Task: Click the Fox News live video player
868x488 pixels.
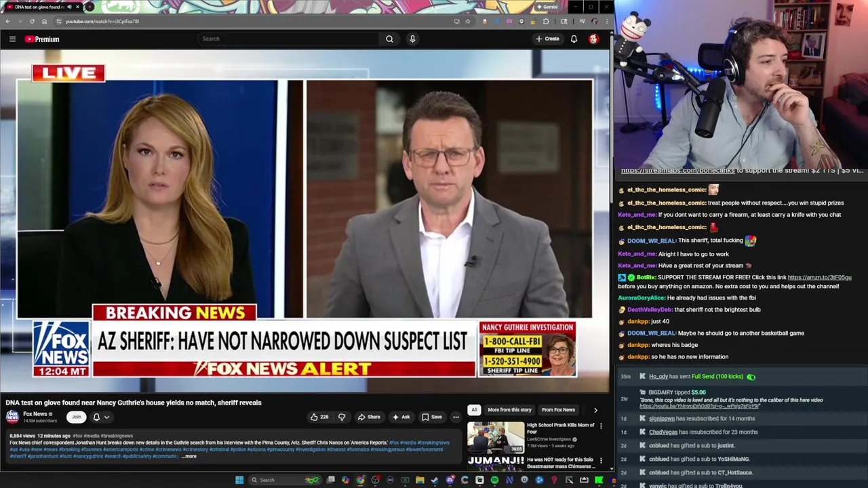Action: [304, 222]
